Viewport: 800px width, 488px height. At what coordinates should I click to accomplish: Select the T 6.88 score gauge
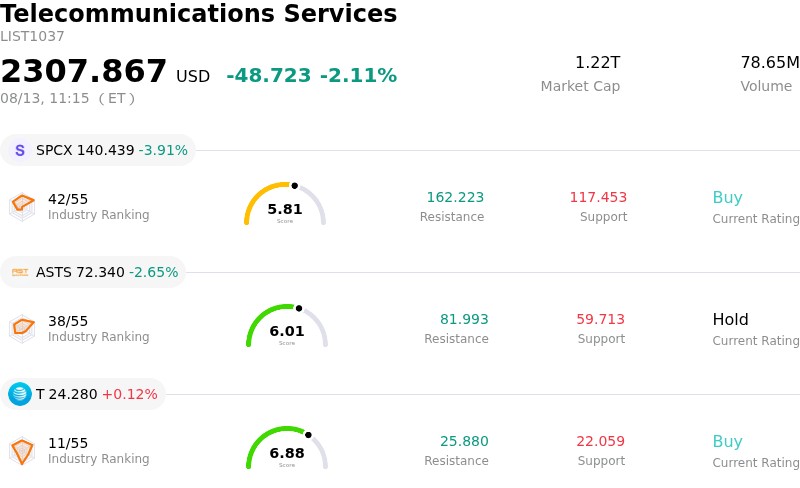point(287,448)
